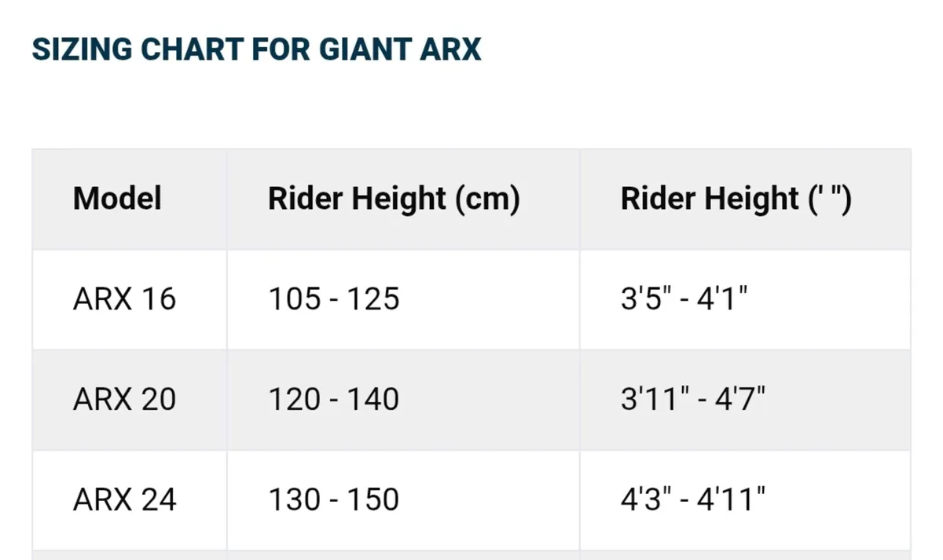Click the '(cm)' unit in the header

click(x=487, y=199)
